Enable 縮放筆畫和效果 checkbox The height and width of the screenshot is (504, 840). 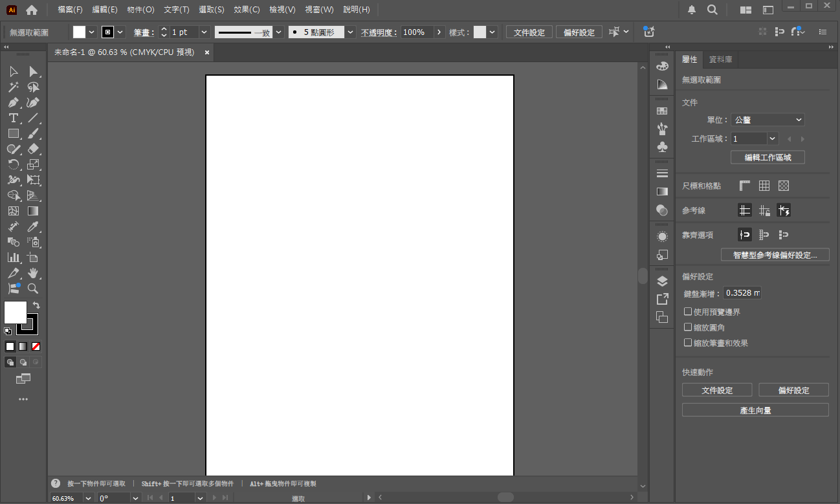coord(688,343)
